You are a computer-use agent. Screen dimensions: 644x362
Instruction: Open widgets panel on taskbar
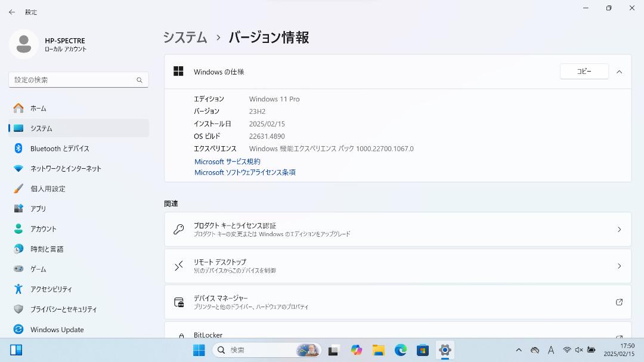point(16,350)
